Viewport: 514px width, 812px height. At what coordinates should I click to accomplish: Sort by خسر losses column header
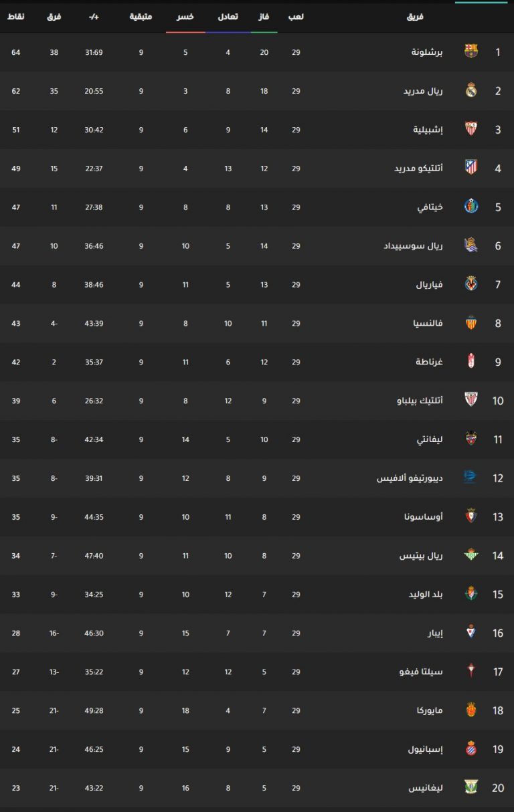(185, 16)
